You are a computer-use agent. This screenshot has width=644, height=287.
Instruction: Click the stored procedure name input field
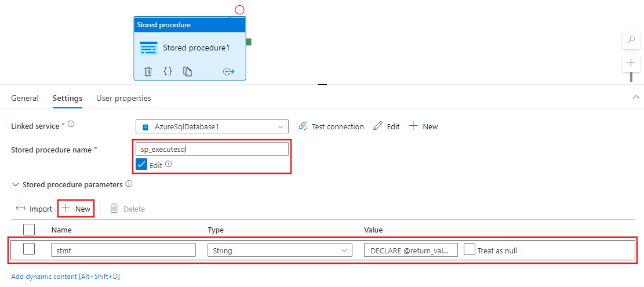pyautogui.click(x=212, y=149)
